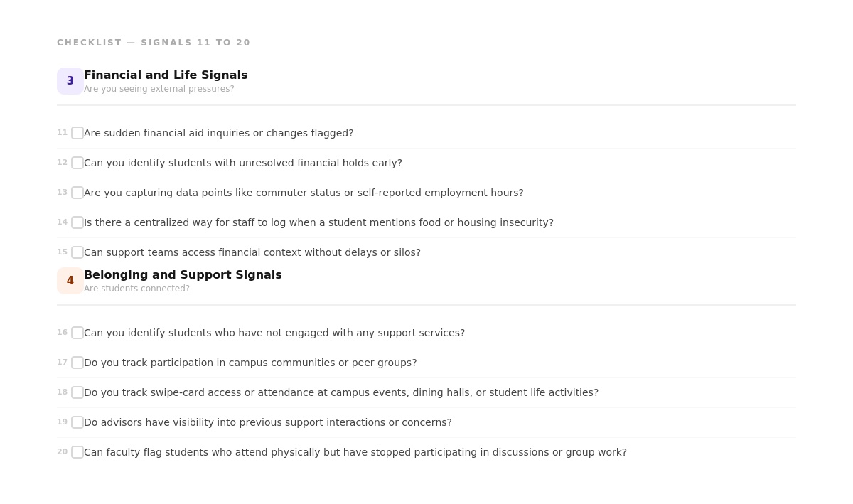Click the item number 16 label
This screenshot has width=853, height=504.
coord(63,333)
